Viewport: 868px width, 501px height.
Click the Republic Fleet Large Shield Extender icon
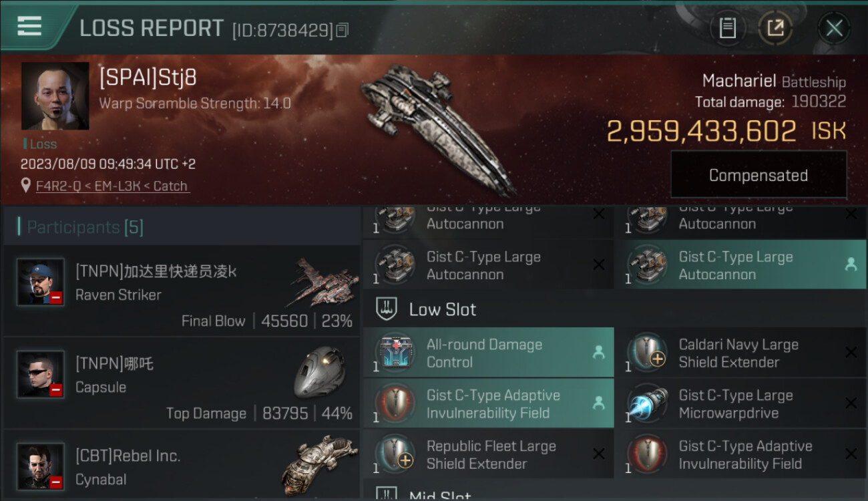click(396, 454)
